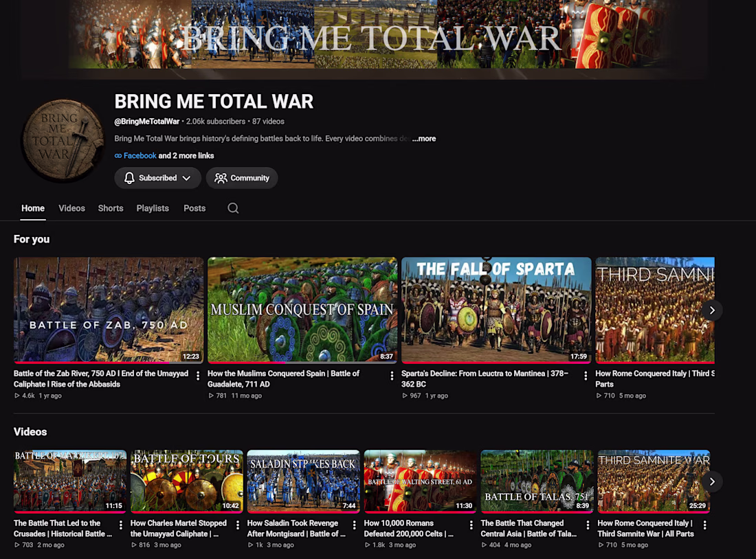Switch to the Posts tab
This screenshot has width=756, height=559.
tap(194, 208)
